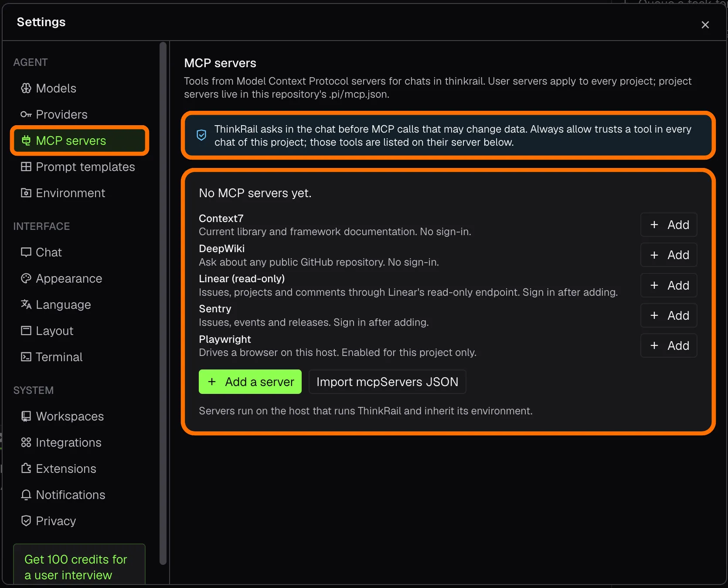This screenshot has height=588, width=728.
Task: Click the Notifications bell icon
Action: tap(26, 495)
